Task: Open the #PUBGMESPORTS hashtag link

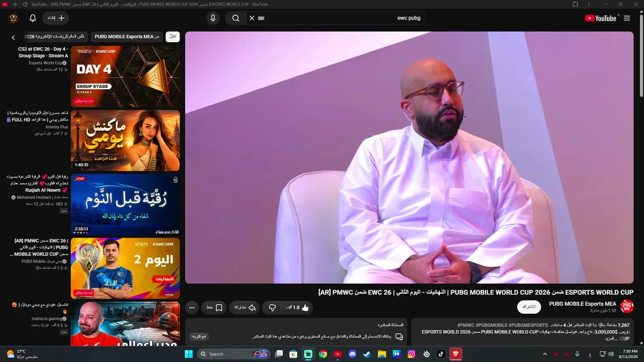Action: (528, 325)
